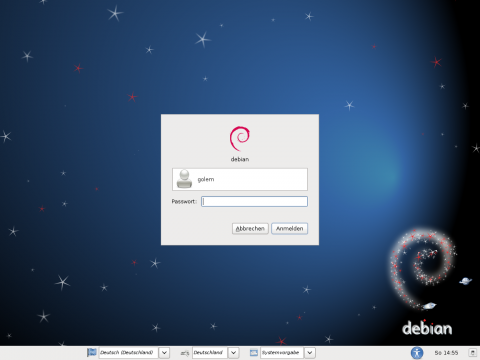Open the Deutsch (Deutschland) language combo box

point(134,353)
